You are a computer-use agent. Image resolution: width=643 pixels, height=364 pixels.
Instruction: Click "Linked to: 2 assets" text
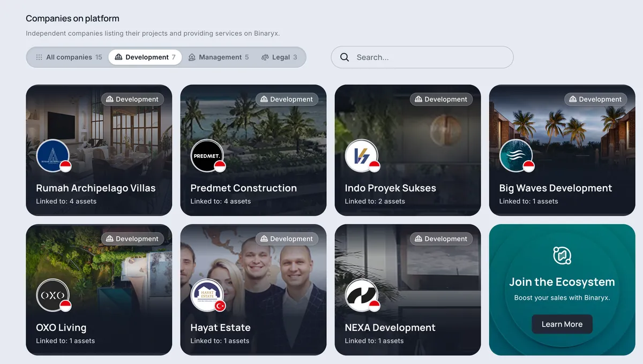click(x=375, y=201)
